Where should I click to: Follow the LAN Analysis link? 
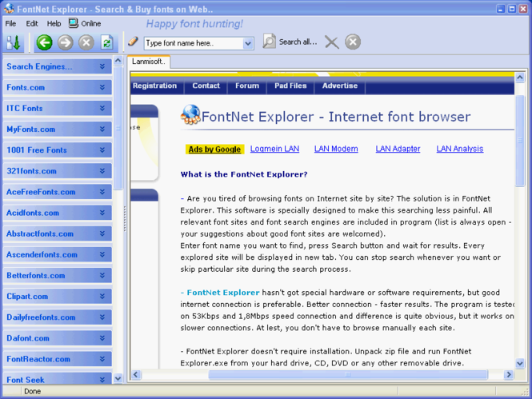click(x=460, y=149)
